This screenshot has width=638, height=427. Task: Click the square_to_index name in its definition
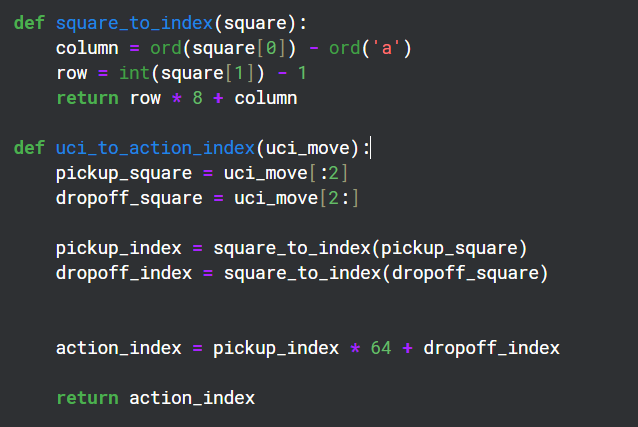coord(134,23)
